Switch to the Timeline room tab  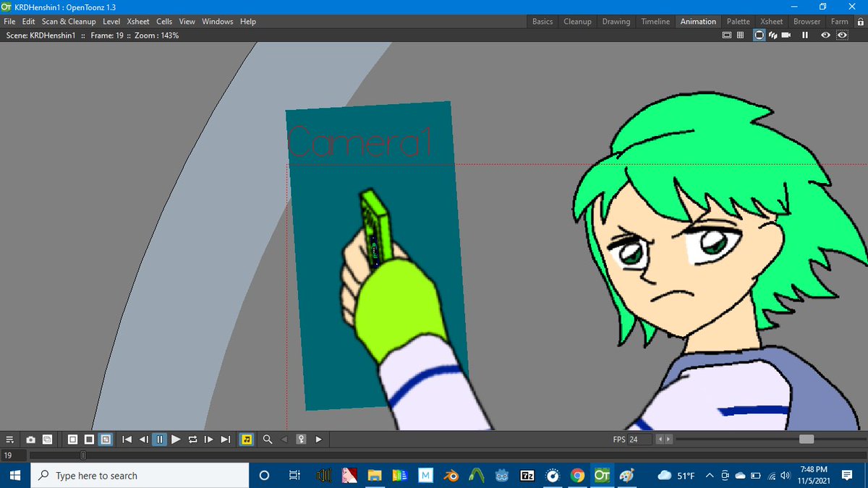coord(655,22)
